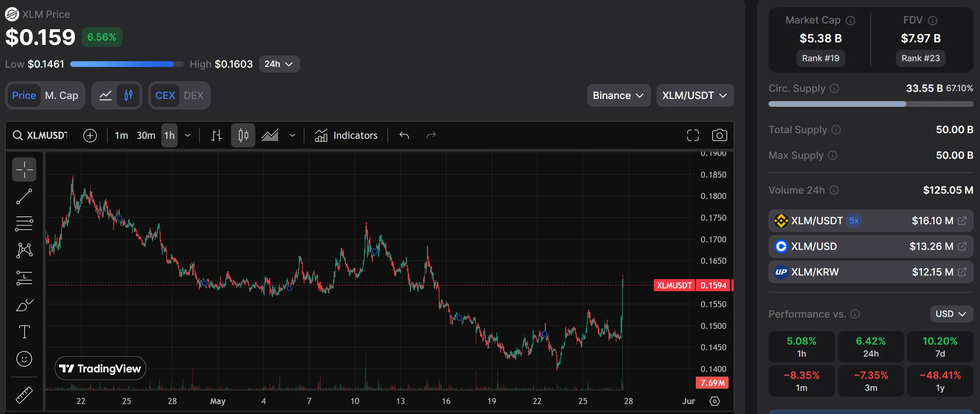Click Performance vs. info icon

pyautogui.click(x=855, y=314)
